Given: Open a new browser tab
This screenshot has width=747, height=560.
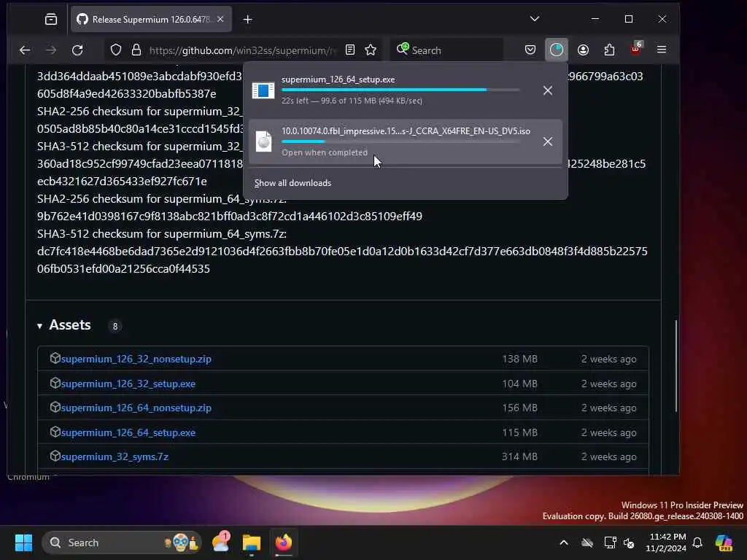Looking at the screenshot, I should (x=248, y=20).
